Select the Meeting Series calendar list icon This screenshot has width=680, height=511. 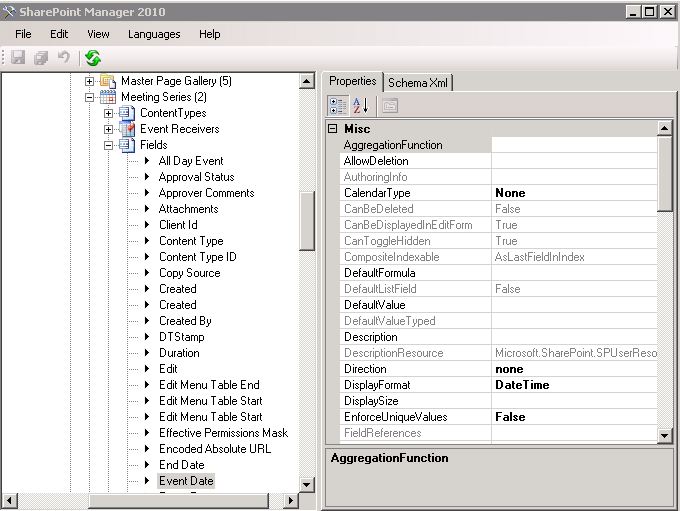(x=108, y=97)
